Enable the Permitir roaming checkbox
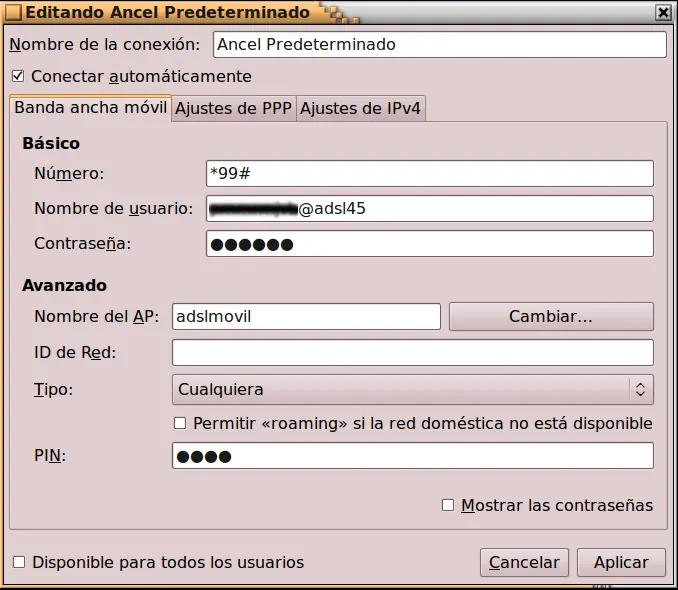 pyautogui.click(x=180, y=423)
